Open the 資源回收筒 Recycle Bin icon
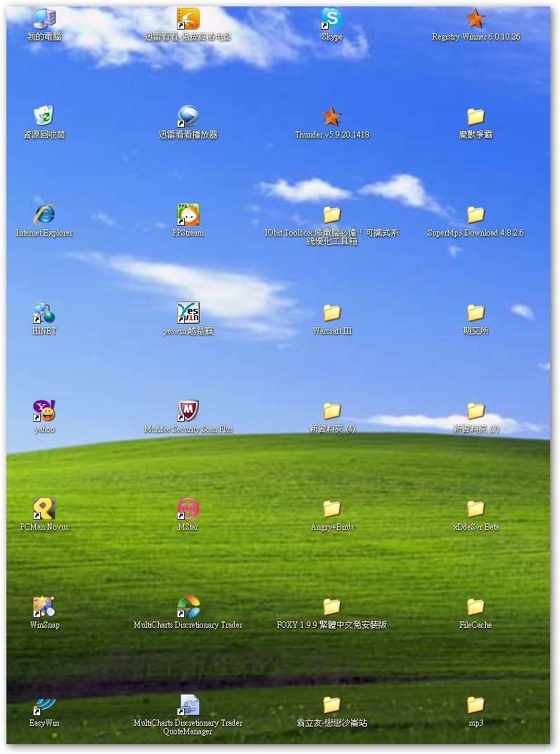560x754 pixels. (x=44, y=117)
